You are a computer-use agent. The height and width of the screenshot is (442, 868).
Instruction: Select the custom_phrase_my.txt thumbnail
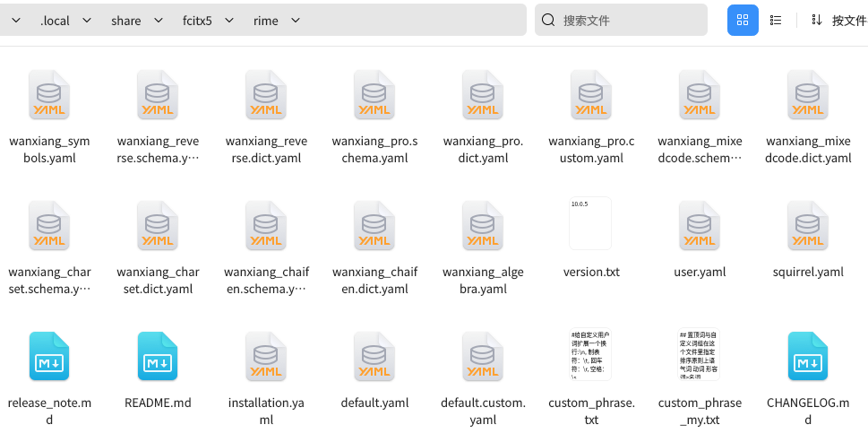(700, 354)
